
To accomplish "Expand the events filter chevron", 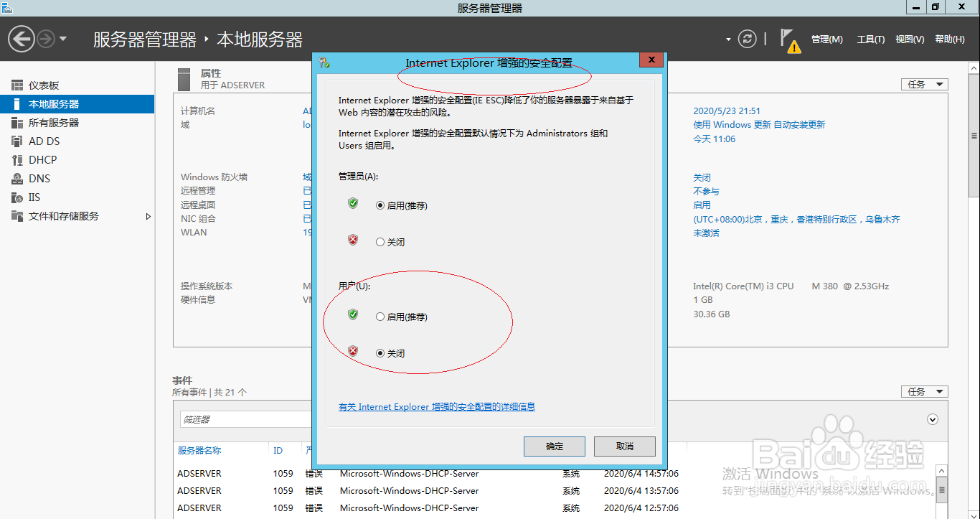I will click(x=933, y=419).
